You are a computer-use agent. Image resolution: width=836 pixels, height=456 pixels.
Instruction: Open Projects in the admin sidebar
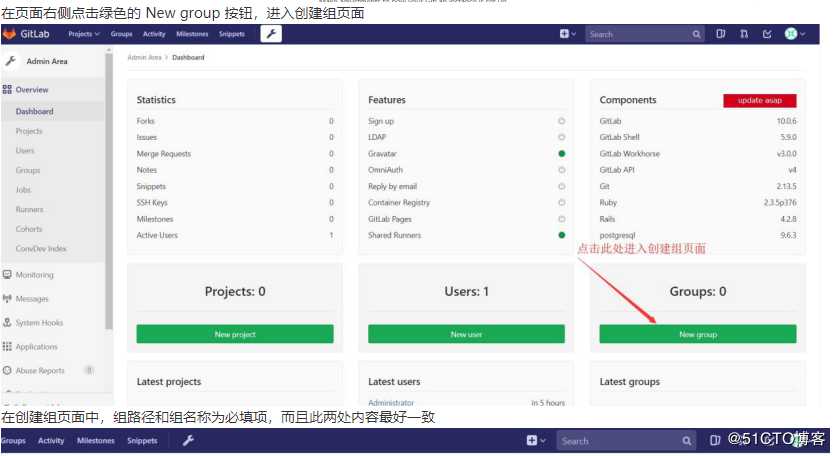[29, 131]
